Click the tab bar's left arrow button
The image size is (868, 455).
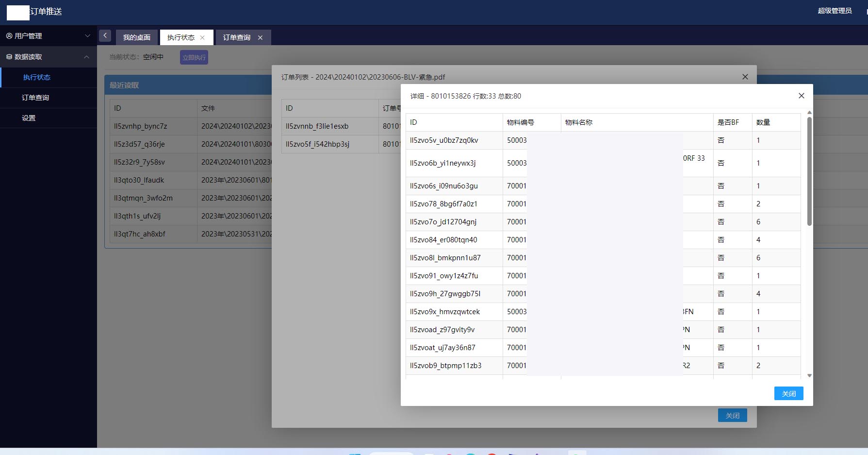point(105,36)
